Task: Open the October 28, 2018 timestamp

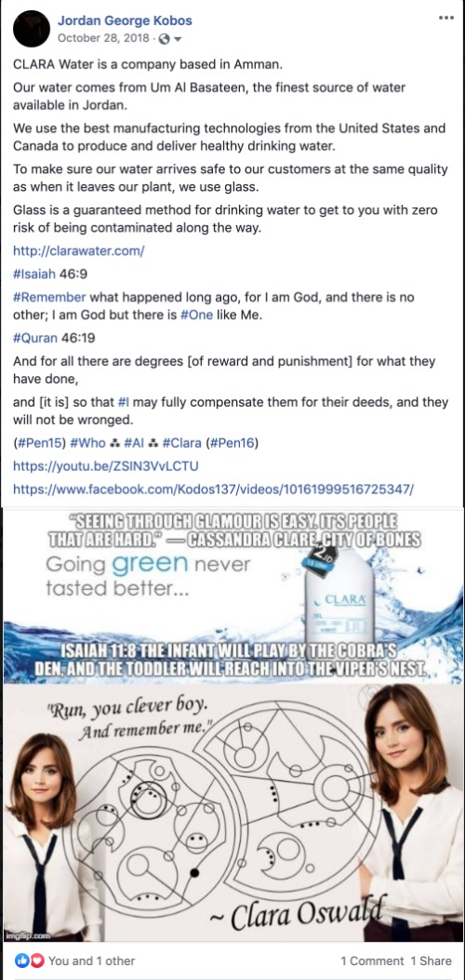Action: tap(103, 39)
